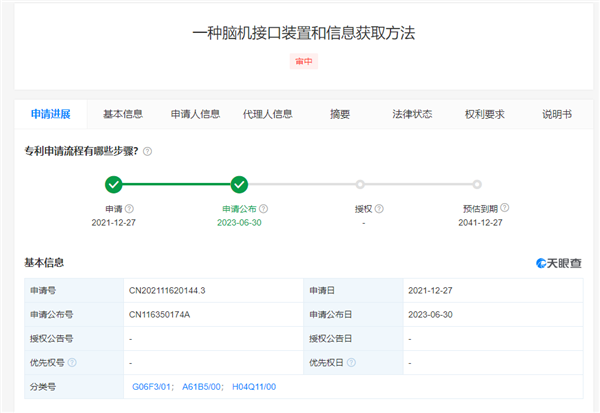Open the 申请人信息 tab

tap(195, 114)
